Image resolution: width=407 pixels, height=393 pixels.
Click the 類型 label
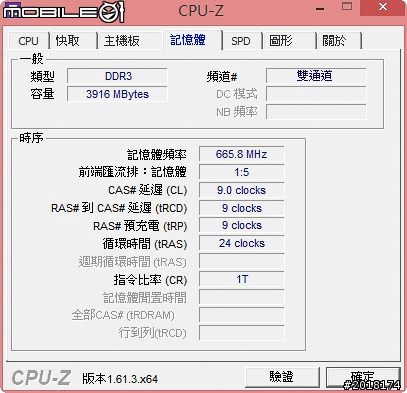click(42, 77)
